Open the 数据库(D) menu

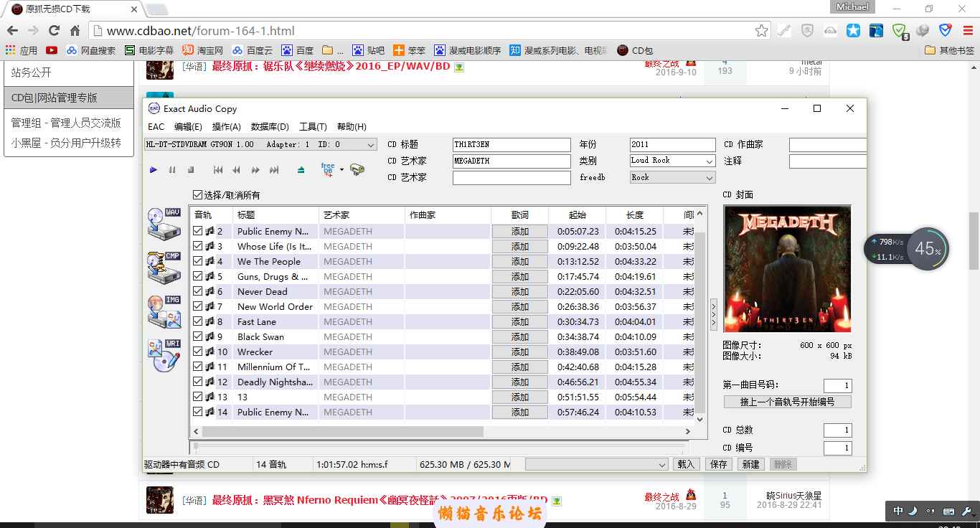pos(270,126)
